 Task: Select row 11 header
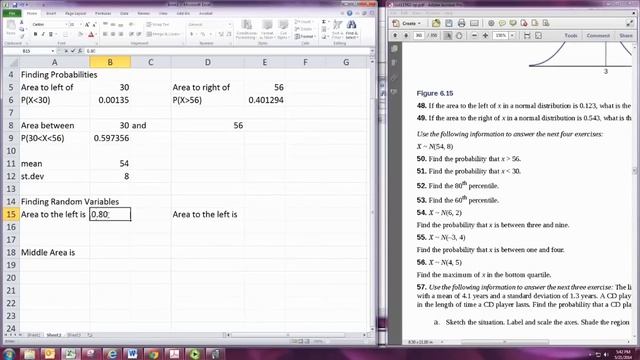11,164
